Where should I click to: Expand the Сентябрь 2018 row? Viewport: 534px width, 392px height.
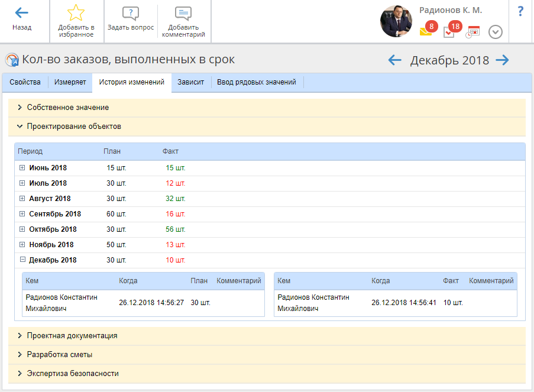pos(22,214)
